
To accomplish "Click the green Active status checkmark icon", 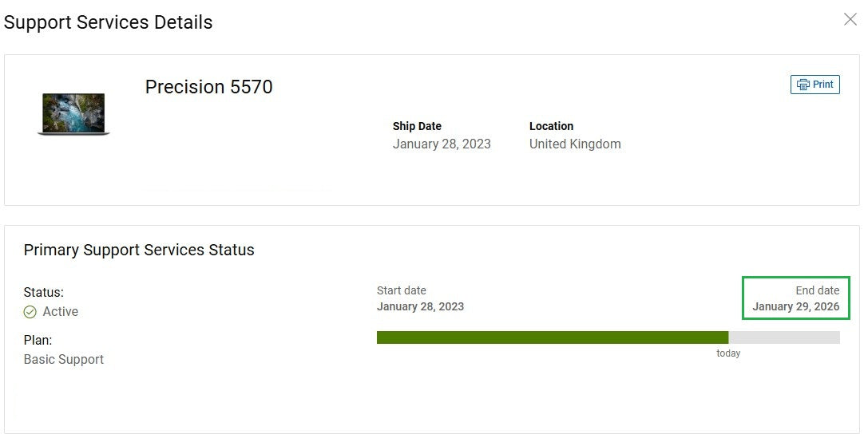I will pos(30,312).
